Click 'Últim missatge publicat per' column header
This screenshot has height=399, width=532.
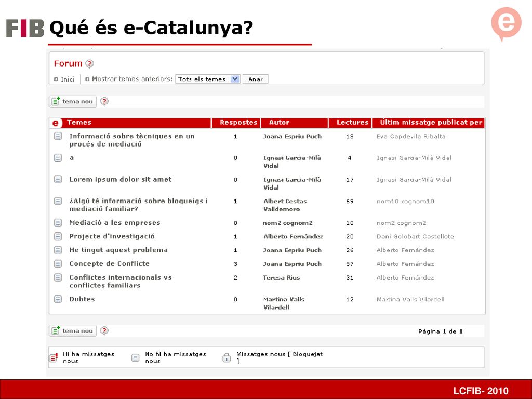tap(431, 123)
